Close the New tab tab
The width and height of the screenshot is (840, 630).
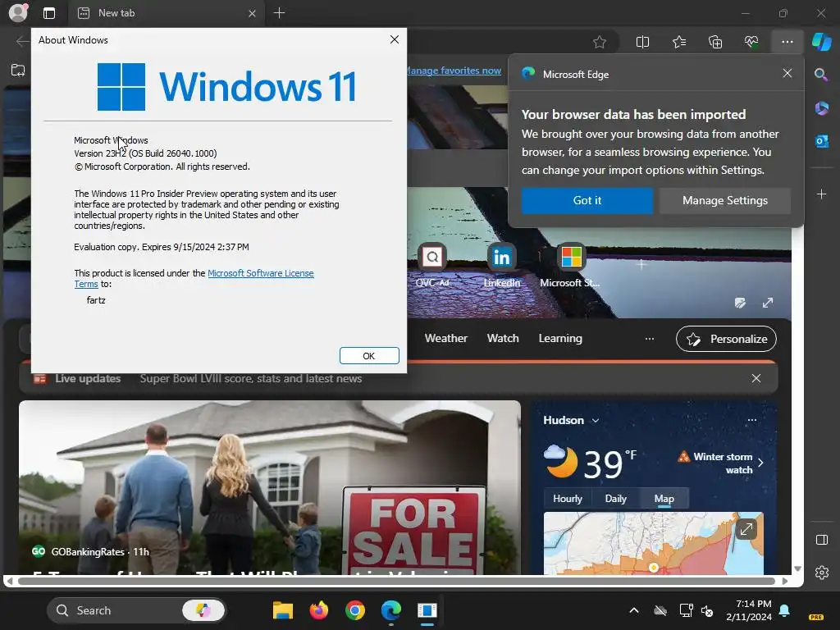pyautogui.click(x=253, y=13)
